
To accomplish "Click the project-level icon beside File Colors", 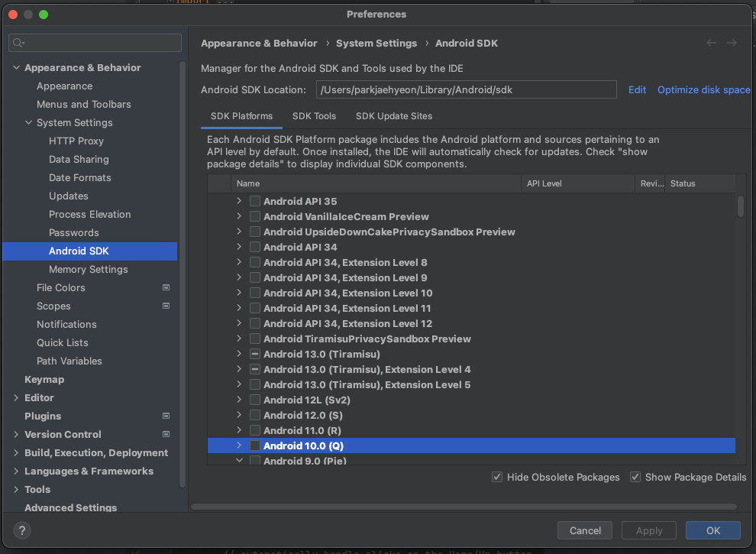I will (166, 287).
